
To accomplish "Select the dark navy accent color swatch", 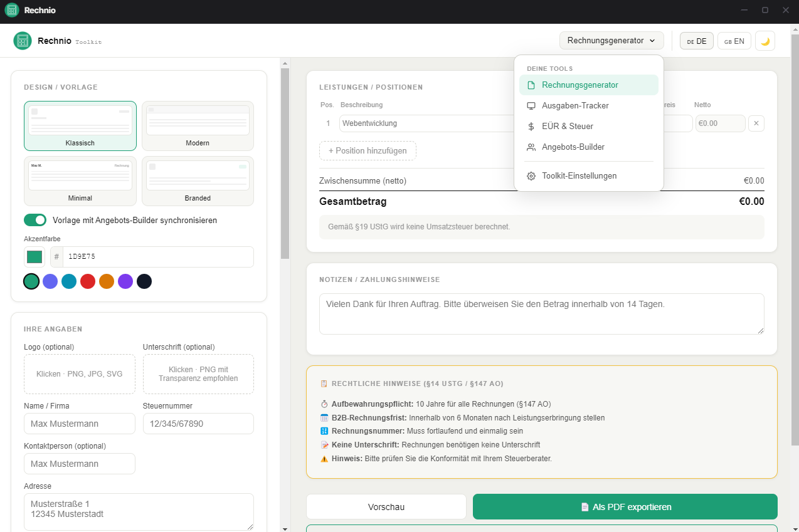I will 144,281.
